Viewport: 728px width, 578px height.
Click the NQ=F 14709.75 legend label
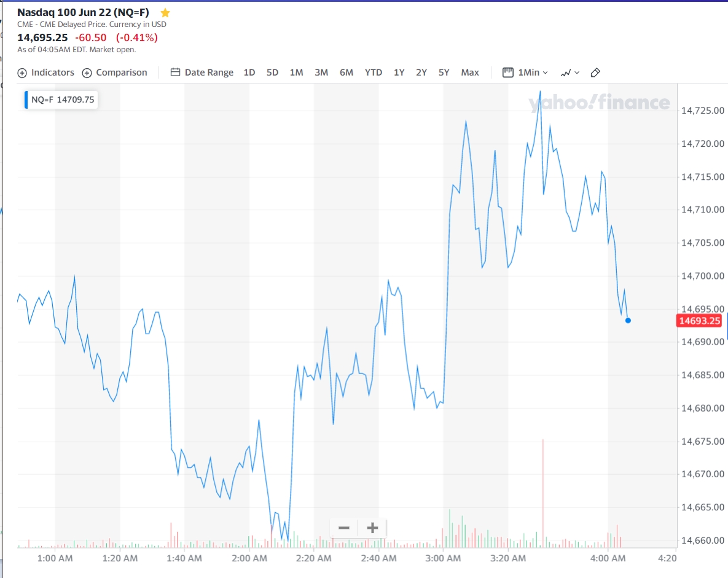(63, 100)
